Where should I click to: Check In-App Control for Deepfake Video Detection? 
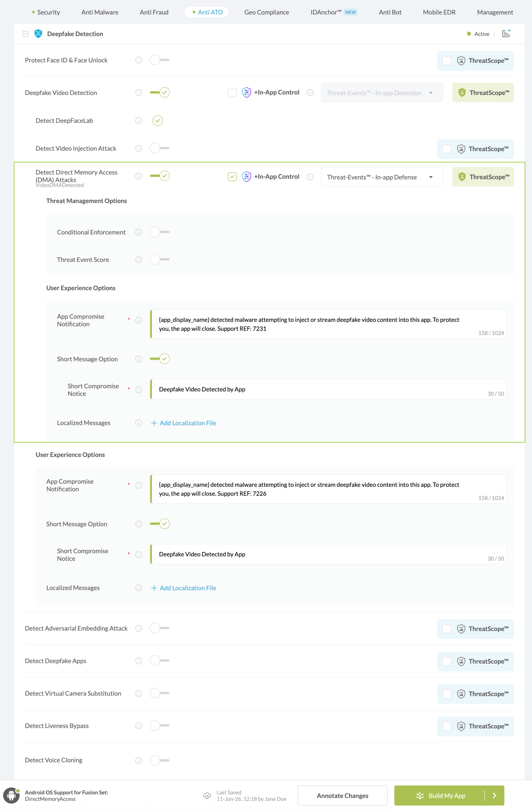click(232, 93)
